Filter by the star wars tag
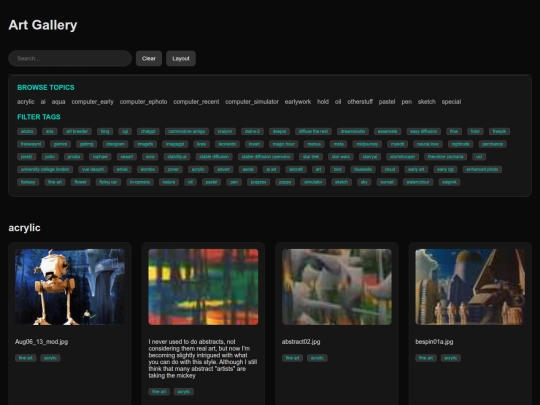Image resolution: width=540 pixels, height=405 pixels. pos(341,157)
